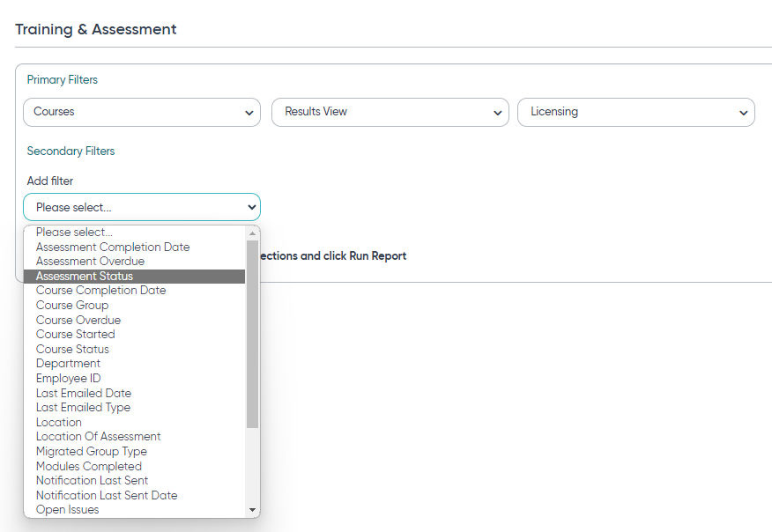This screenshot has width=772, height=532.
Task: Click the list scroll up arrow
Action: (253, 233)
